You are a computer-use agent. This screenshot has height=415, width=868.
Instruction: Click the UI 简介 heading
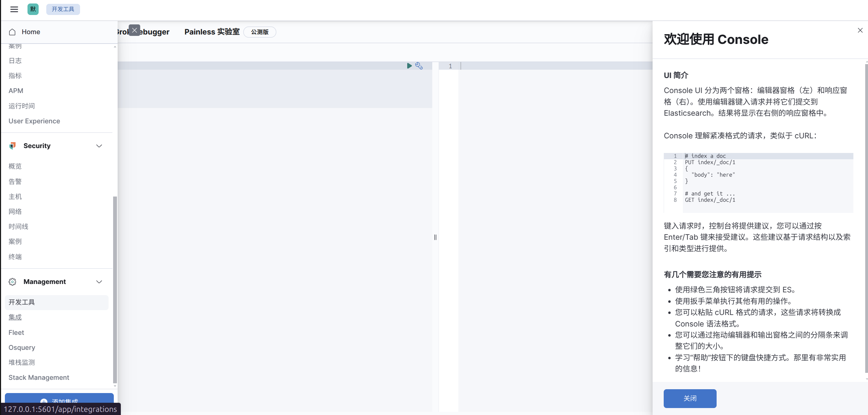coord(676,75)
